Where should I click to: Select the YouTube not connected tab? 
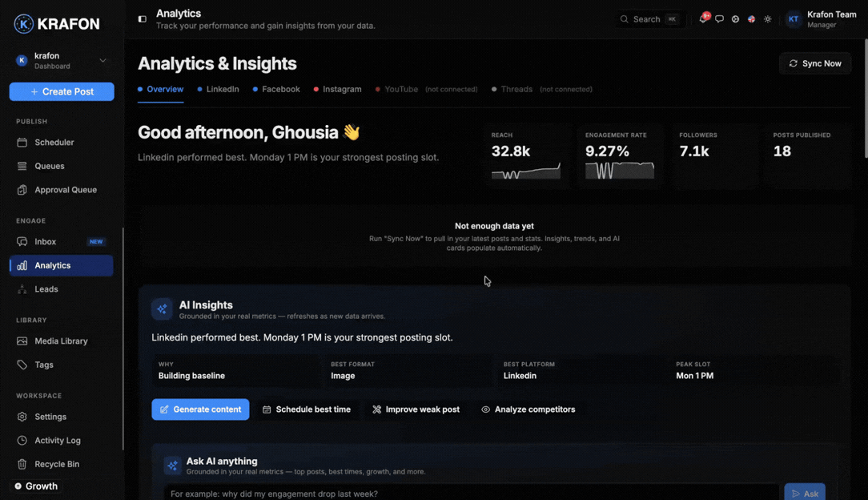pyautogui.click(x=426, y=89)
